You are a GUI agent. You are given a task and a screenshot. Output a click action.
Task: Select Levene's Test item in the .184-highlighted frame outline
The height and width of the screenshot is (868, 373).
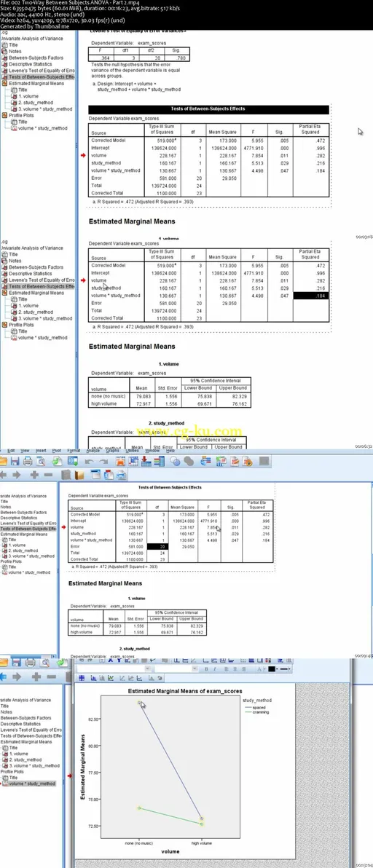coord(42,280)
